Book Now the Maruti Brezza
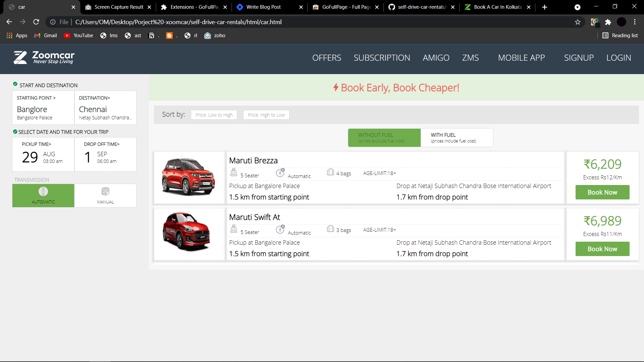Image resolution: width=644 pixels, height=362 pixels. (602, 192)
